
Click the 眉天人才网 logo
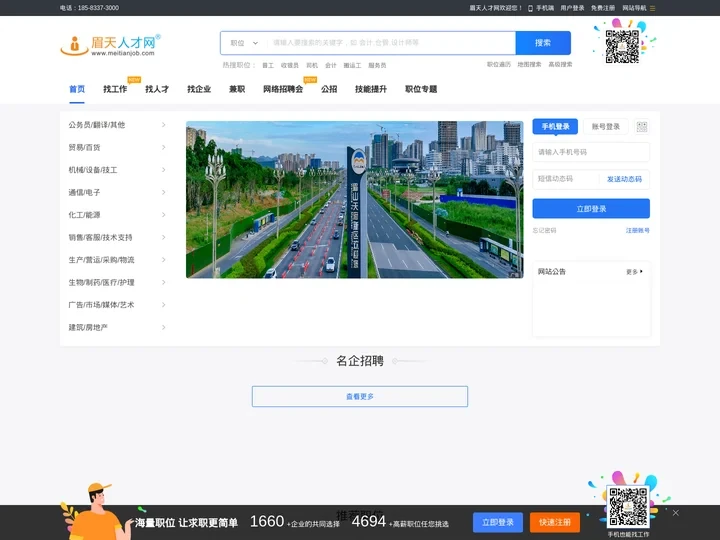point(111,45)
